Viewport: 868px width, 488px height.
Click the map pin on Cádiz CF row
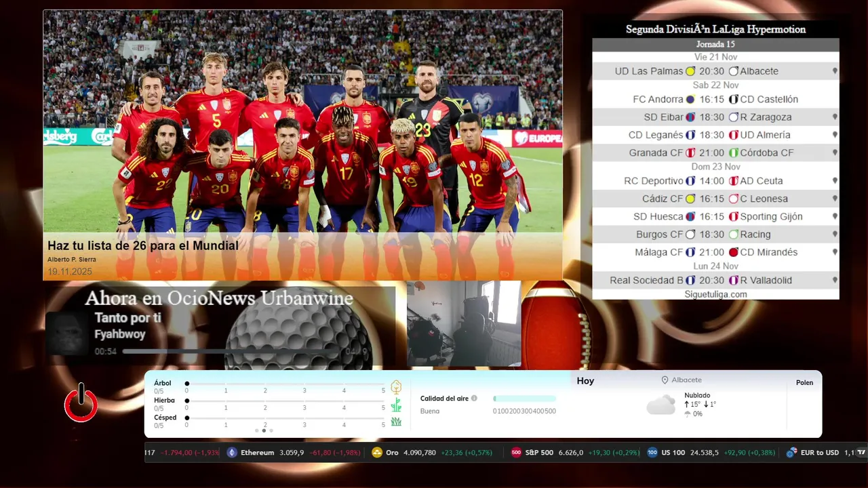tap(835, 199)
